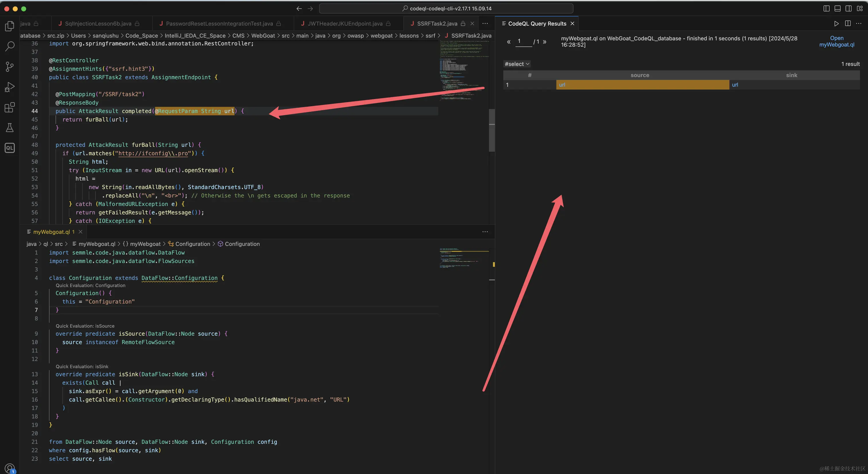Click lock icon on SSRFTask2.java tab
This screenshot has width=868, height=474.
click(x=463, y=24)
